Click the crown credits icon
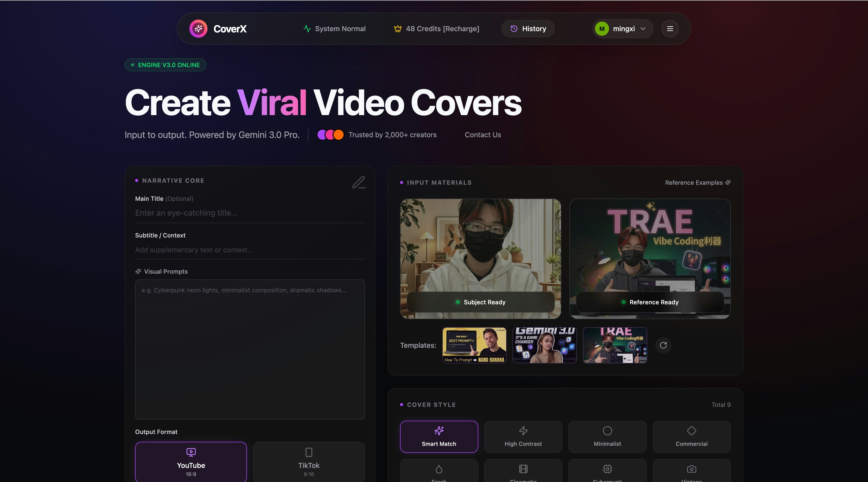868x482 pixels. (x=398, y=29)
